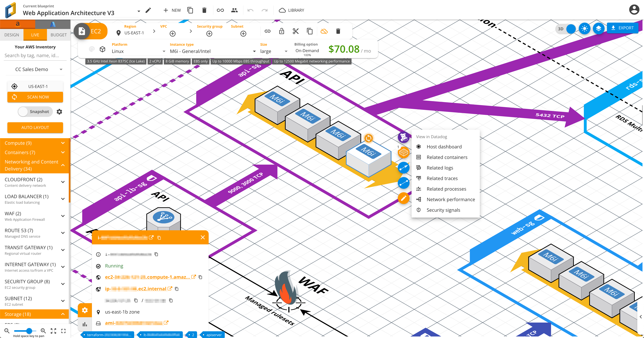Enable the Snapshot toggle

pyautogui.click(x=23, y=112)
